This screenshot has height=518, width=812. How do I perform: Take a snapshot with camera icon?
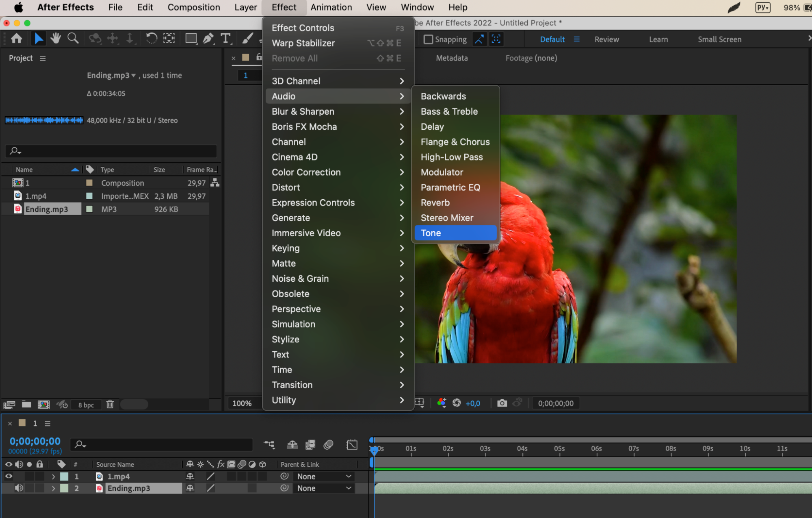click(502, 403)
